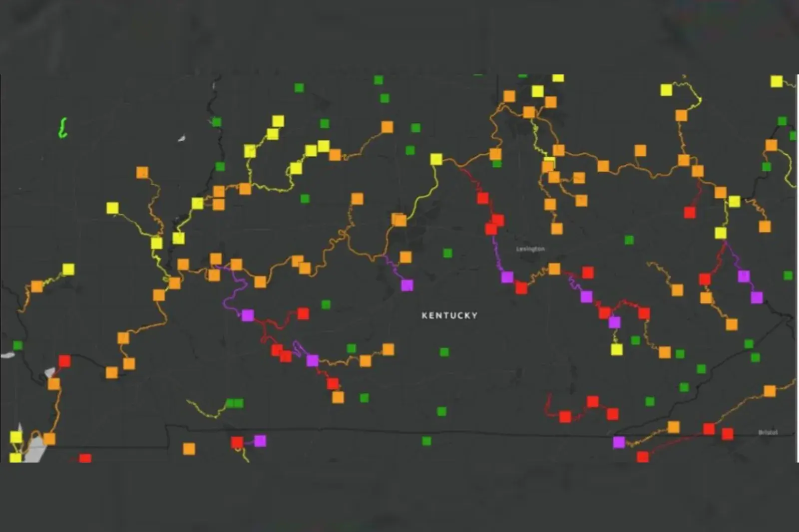Select the nearest green marker below KENTUCKY label
The width and height of the screenshot is (799, 532).
coord(444,352)
